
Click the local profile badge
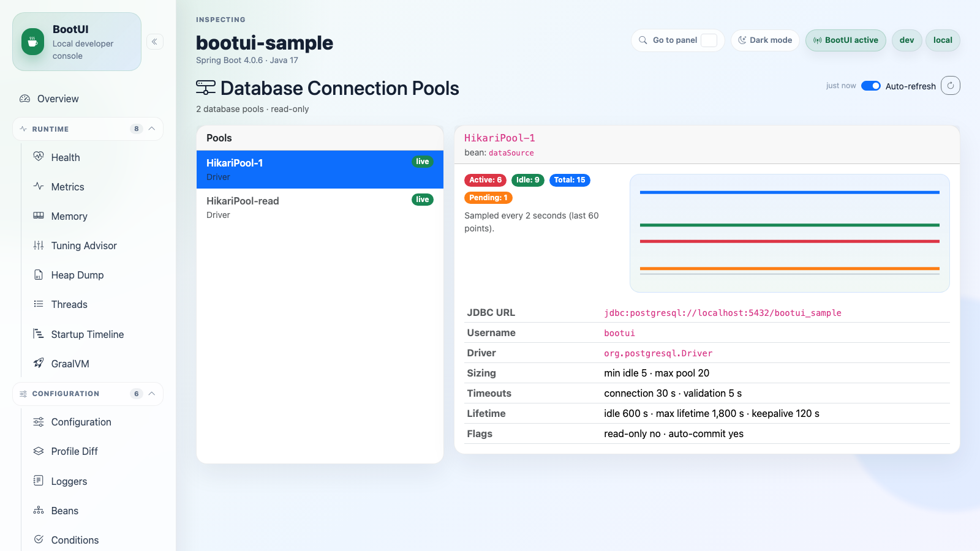click(x=943, y=40)
